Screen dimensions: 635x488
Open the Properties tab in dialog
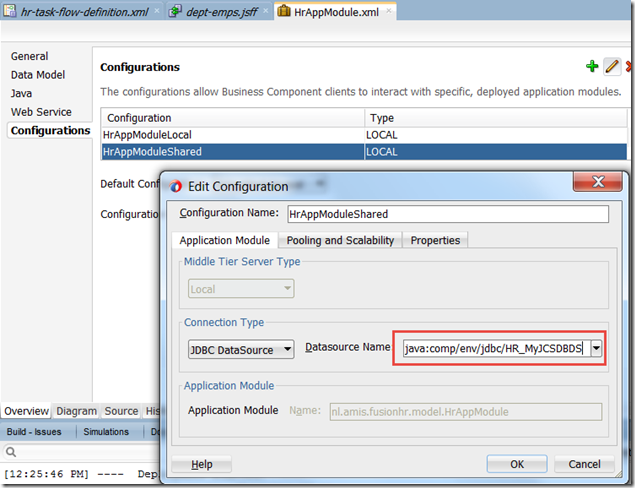click(435, 240)
